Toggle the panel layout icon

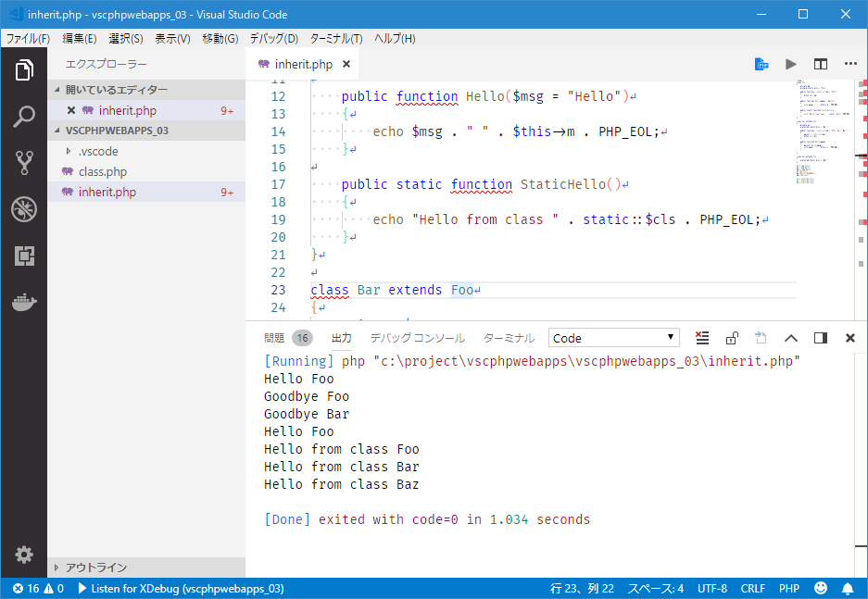pyautogui.click(x=819, y=337)
